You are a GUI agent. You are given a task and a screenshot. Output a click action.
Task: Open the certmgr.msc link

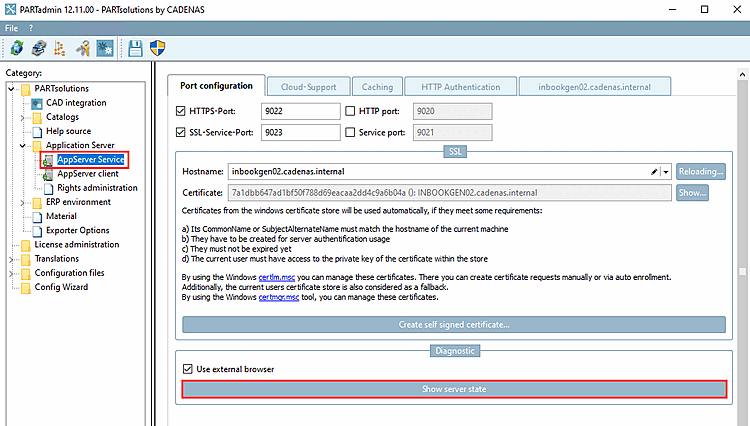(x=278, y=297)
